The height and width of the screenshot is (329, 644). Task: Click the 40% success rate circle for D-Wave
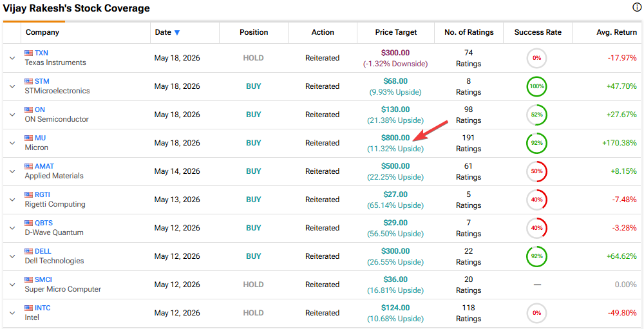pyautogui.click(x=537, y=228)
